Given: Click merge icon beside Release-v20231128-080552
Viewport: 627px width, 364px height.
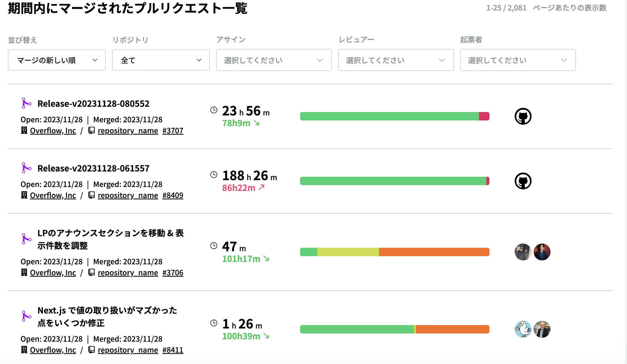Looking at the screenshot, I should (x=26, y=103).
